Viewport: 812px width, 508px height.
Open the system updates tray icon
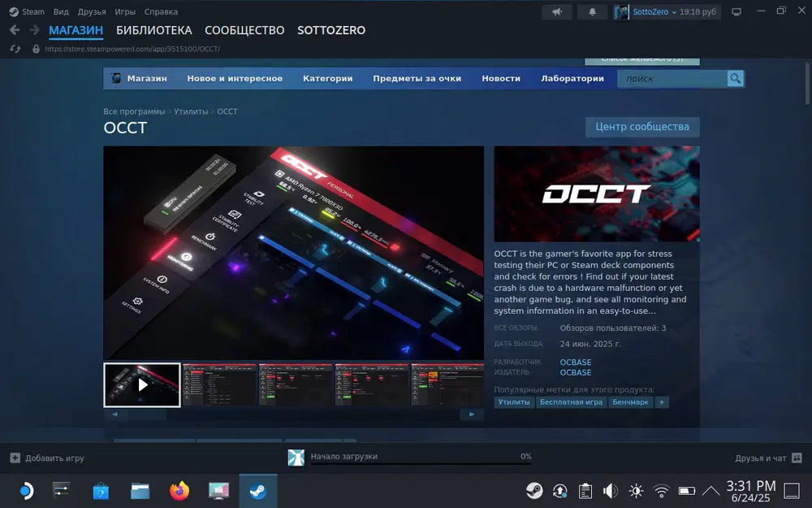click(559, 490)
